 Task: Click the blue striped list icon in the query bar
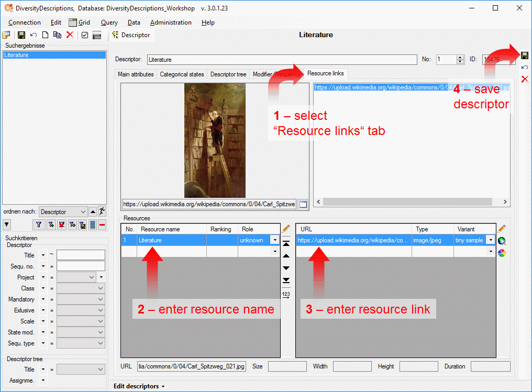tap(92, 225)
